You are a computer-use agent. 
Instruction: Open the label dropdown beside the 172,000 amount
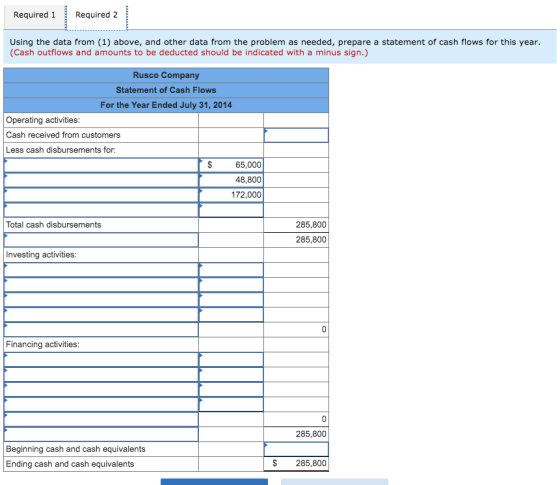point(101,195)
